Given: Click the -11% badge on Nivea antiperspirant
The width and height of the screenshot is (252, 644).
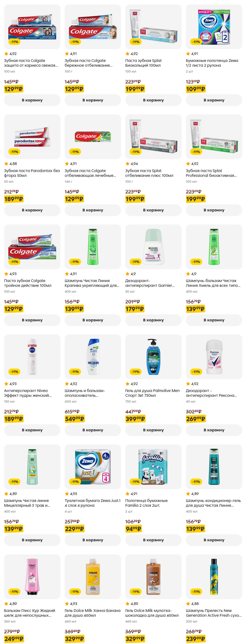Looking at the screenshot, I should click(14, 372).
